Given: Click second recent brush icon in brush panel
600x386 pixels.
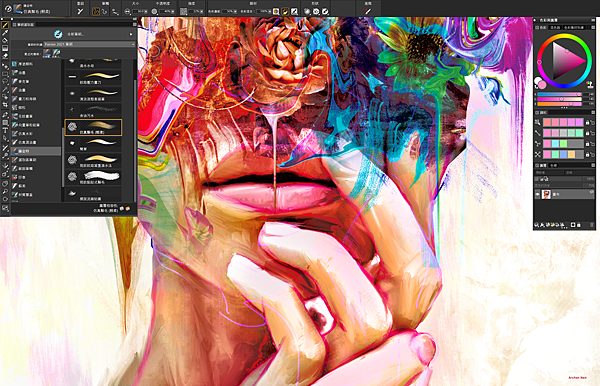Looking at the screenshot, I should 56,54.
